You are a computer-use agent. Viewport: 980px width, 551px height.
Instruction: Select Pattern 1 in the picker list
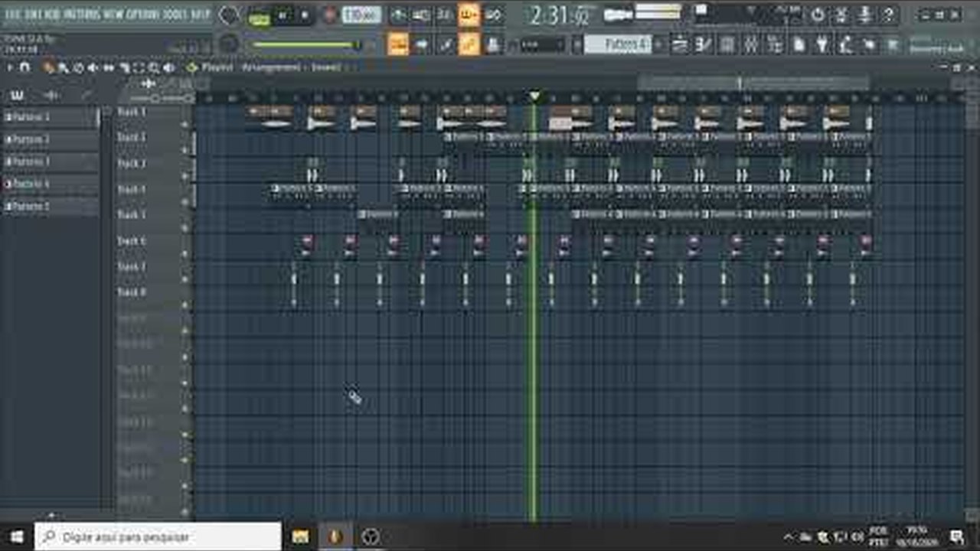click(x=51, y=117)
